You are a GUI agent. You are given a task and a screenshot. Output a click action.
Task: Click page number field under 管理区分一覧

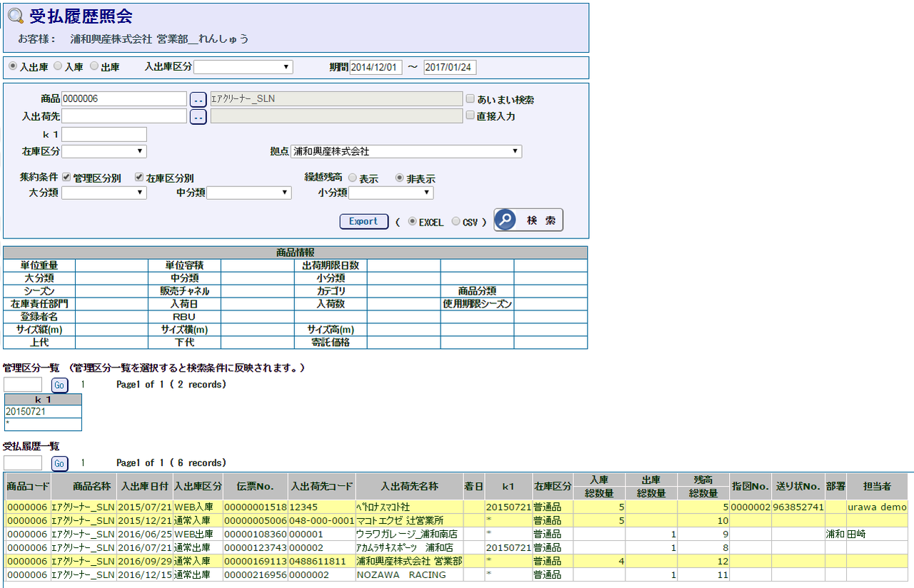tap(23, 385)
